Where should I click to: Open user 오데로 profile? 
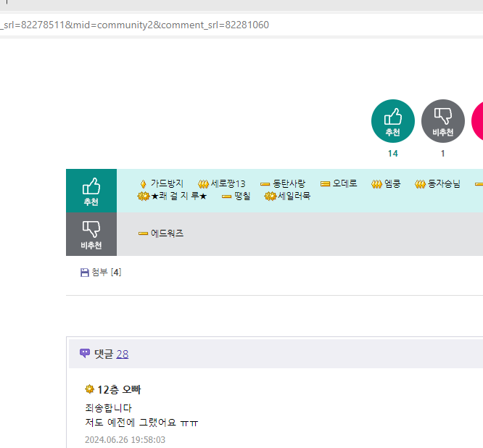345,183
